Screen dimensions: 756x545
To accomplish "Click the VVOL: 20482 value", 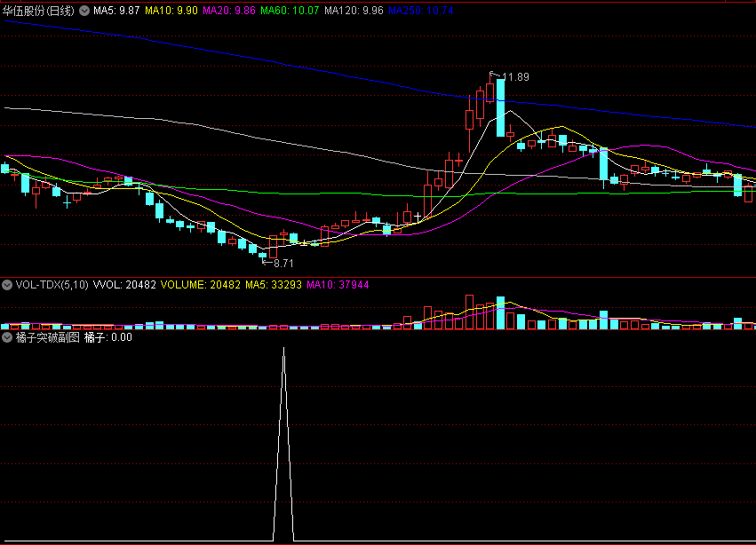I will point(124,285).
